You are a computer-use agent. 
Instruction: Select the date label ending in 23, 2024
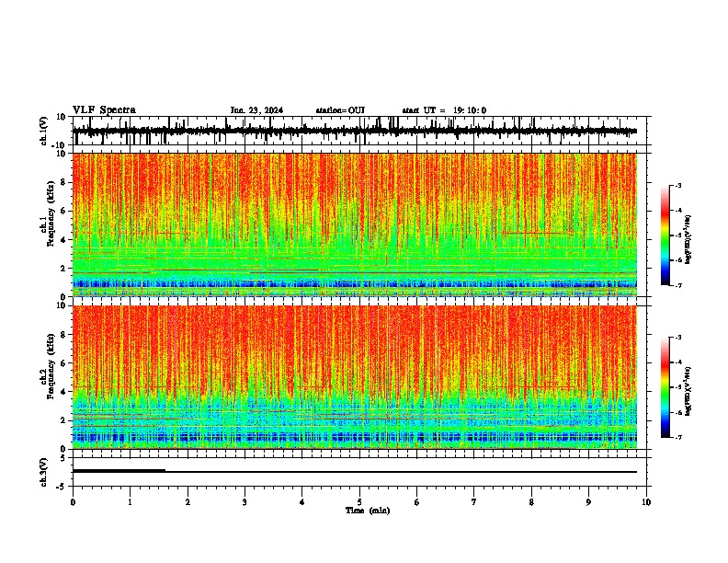(256, 110)
